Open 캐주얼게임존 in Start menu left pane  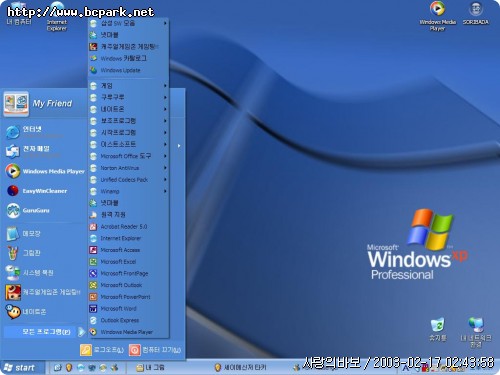pos(44,292)
